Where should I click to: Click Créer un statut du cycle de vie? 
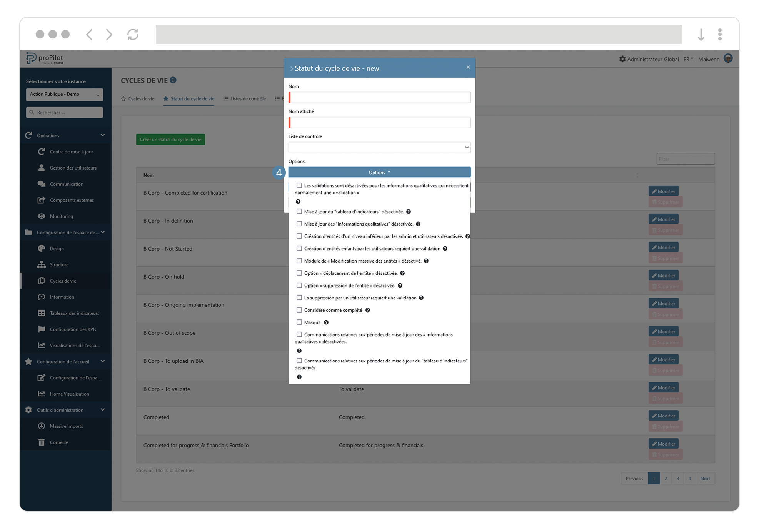(170, 139)
